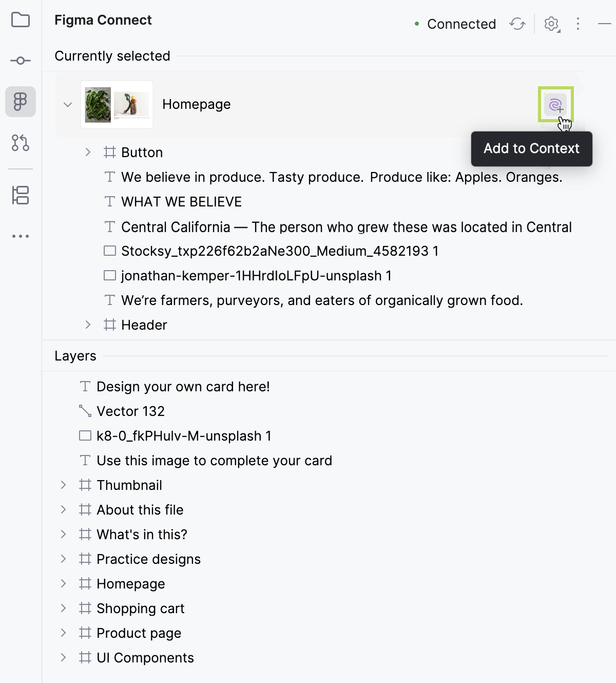
Task: Select the Practice designs frame name
Action: 149,559
